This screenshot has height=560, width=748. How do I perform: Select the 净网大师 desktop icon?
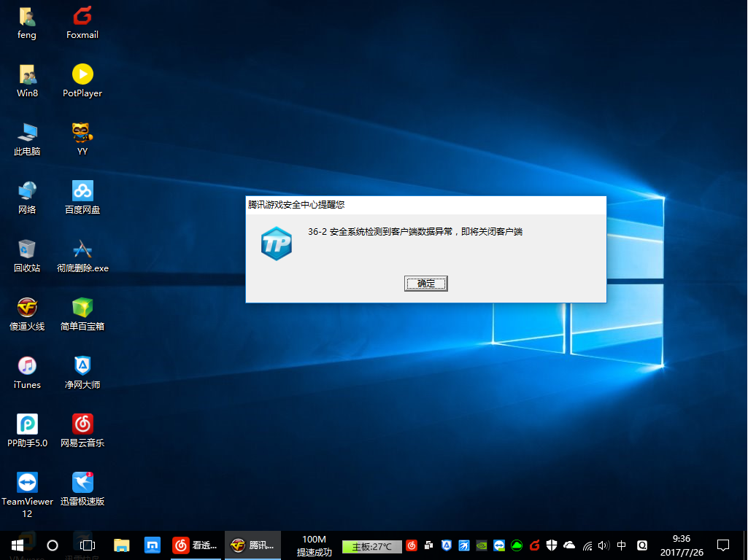(x=82, y=373)
